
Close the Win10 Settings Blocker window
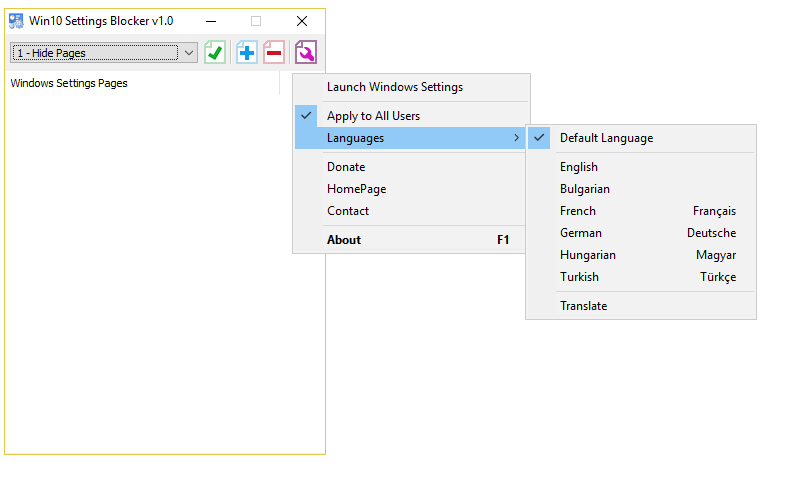coord(302,21)
